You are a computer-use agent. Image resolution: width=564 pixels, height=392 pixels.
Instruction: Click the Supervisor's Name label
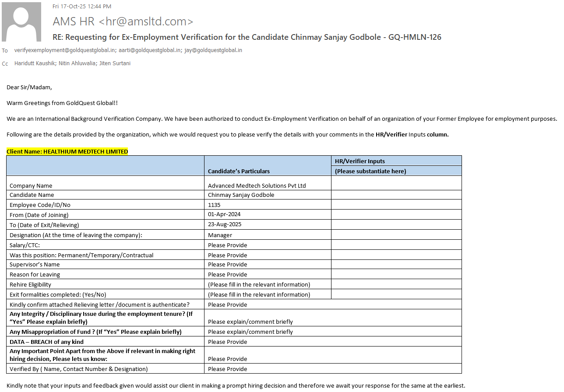click(x=35, y=264)
